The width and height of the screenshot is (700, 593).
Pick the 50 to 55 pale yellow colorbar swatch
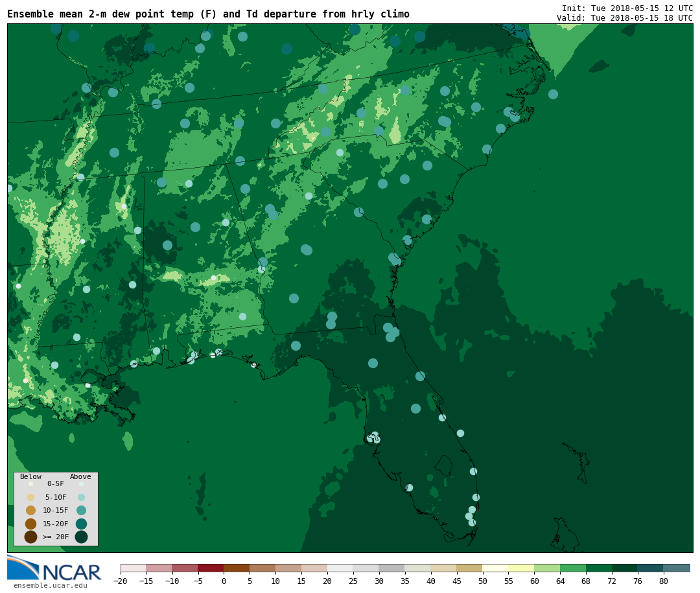[496, 568]
